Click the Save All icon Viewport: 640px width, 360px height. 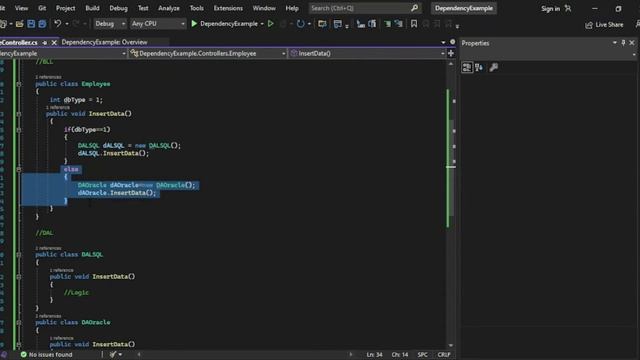click(42, 24)
